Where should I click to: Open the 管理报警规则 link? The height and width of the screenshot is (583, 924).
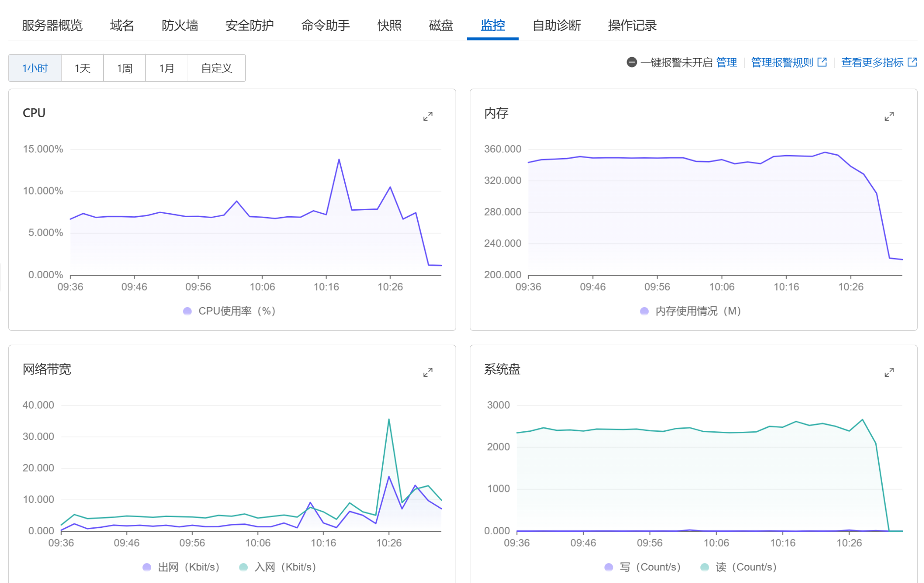[x=782, y=62]
